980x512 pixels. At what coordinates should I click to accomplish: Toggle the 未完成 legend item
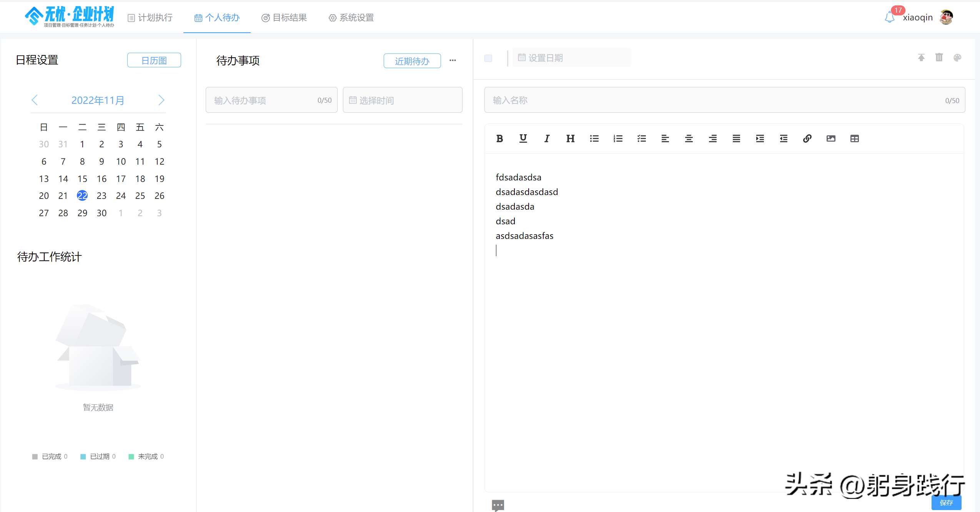146,456
